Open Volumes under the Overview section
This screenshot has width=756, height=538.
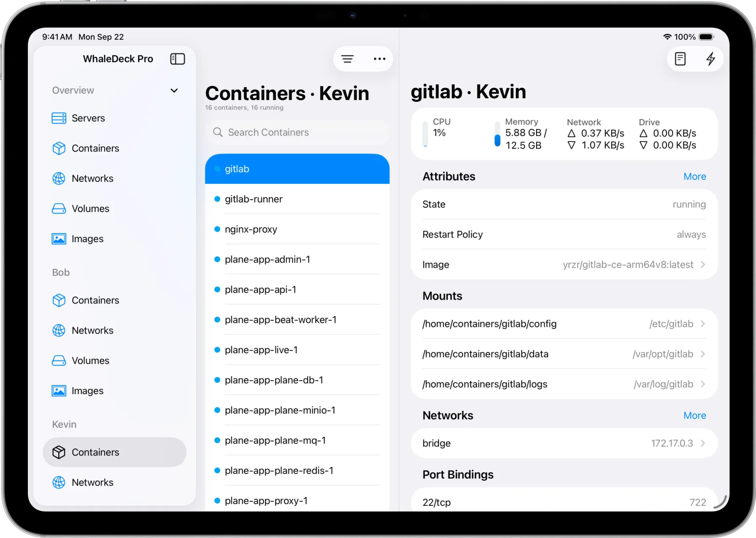(x=90, y=209)
